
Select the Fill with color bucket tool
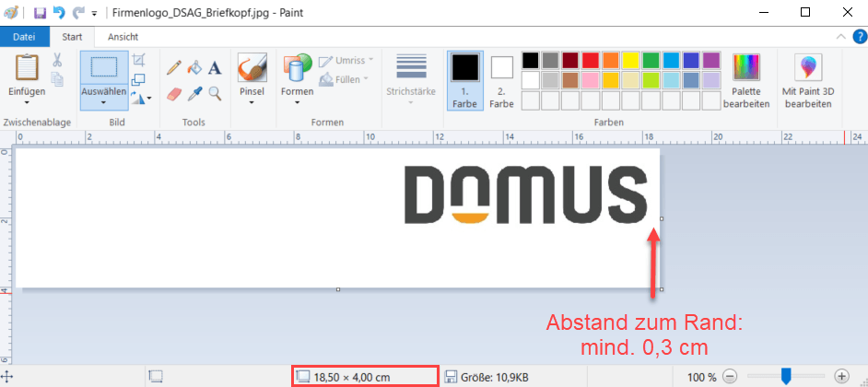click(x=194, y=67)
